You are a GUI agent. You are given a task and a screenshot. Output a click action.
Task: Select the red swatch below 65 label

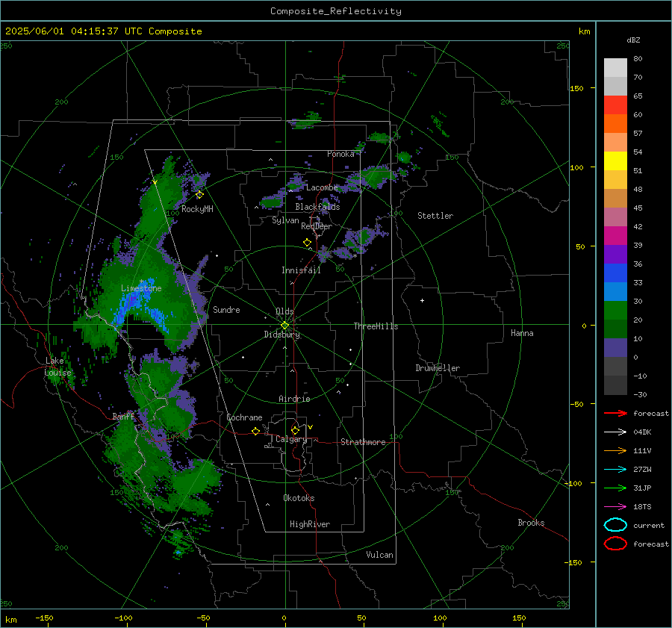coord(615,105)
